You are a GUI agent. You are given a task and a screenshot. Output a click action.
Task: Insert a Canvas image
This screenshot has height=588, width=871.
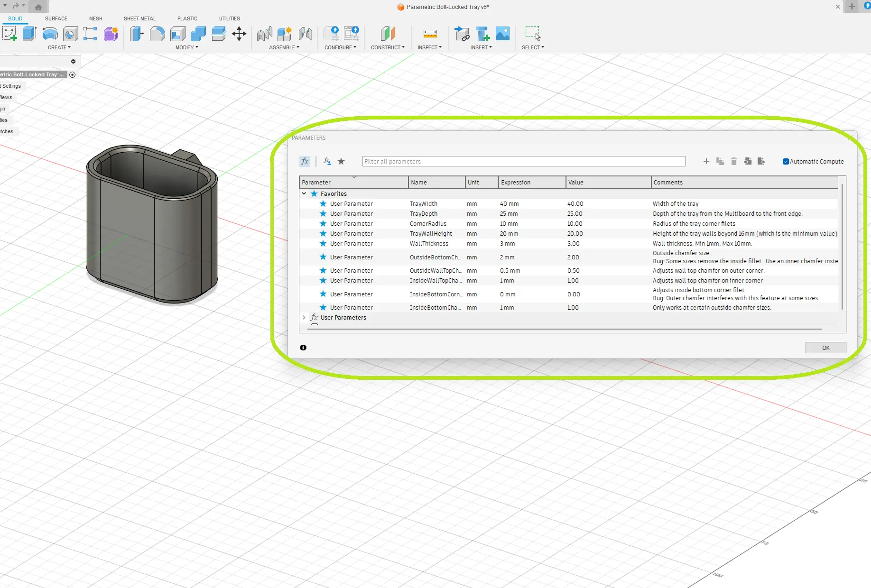coord(502,34)
